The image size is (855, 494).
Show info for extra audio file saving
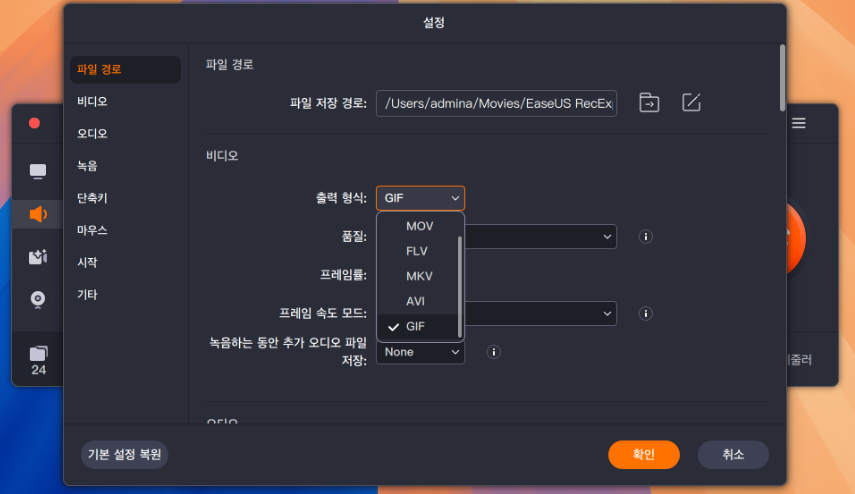point(493,352)
